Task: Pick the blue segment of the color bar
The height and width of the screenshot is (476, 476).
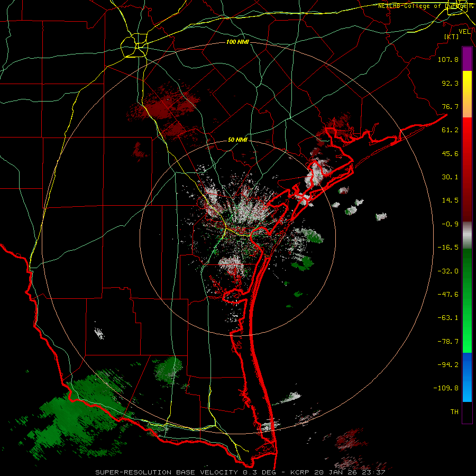Action: pyautogui.click(x=468, y=377)
